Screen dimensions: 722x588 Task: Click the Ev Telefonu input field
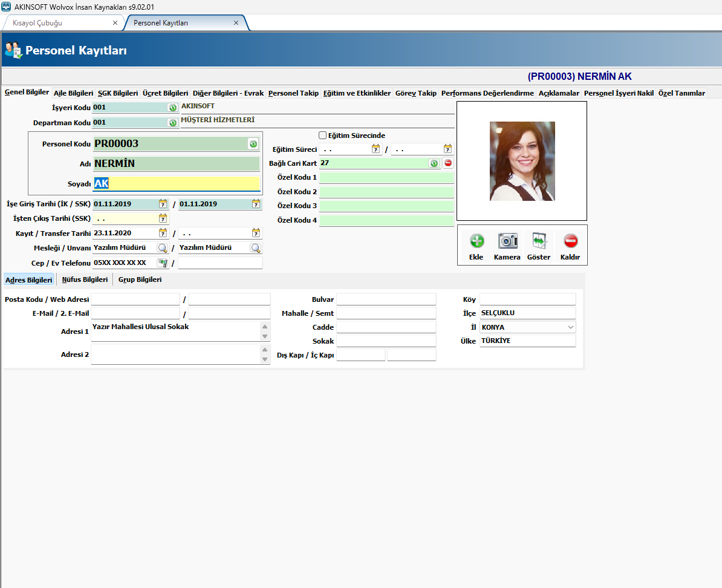coord(220,263)
